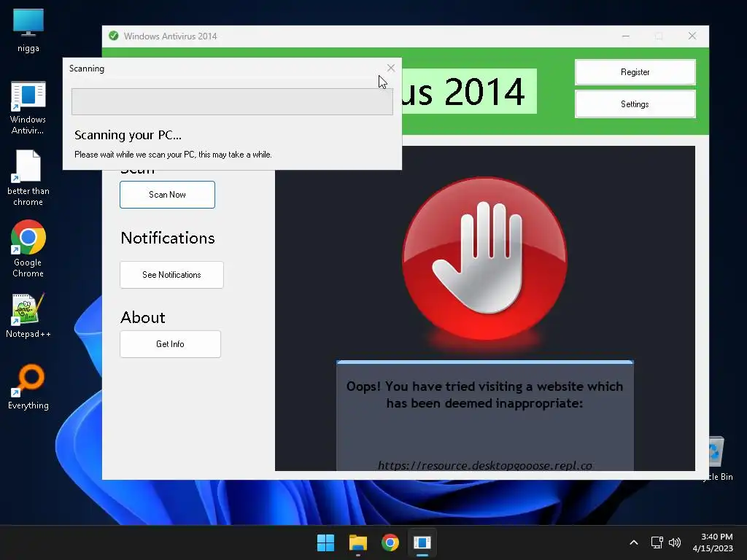This screenshot has width=747, height=560.
Task: Open the Everything search shortcut
Action: tap(28, 386)
